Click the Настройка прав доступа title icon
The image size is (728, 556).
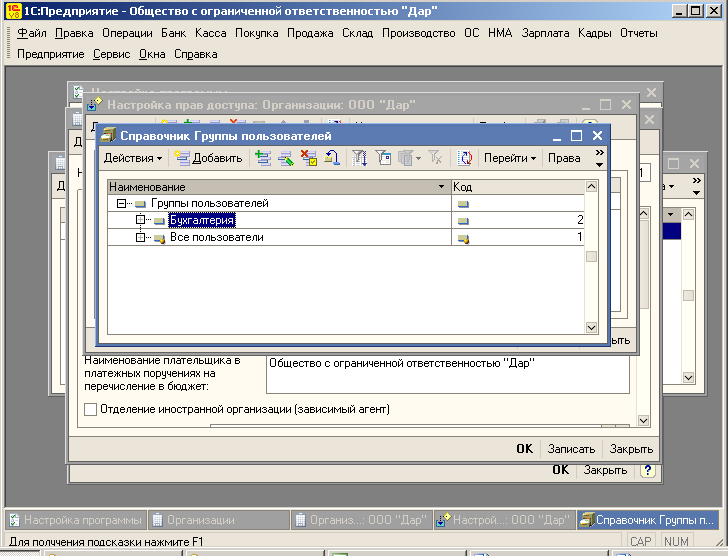click(x=95, y=104)
